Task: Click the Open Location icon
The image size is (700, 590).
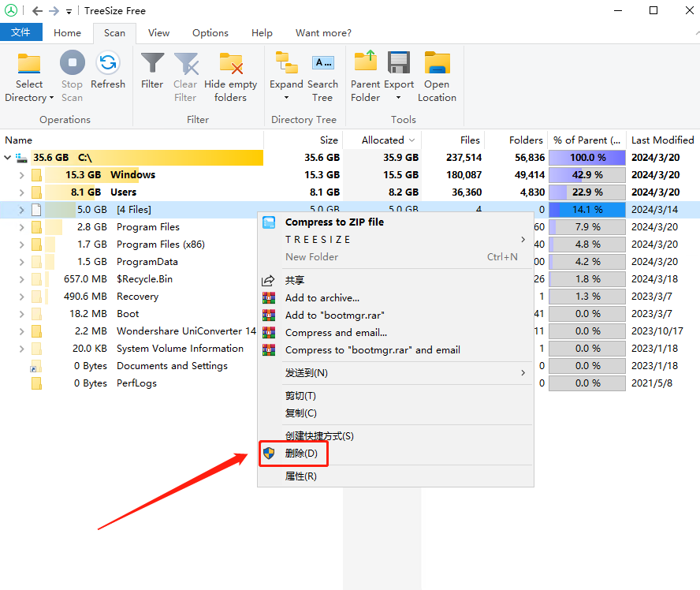Action: [x=437, y=63]
